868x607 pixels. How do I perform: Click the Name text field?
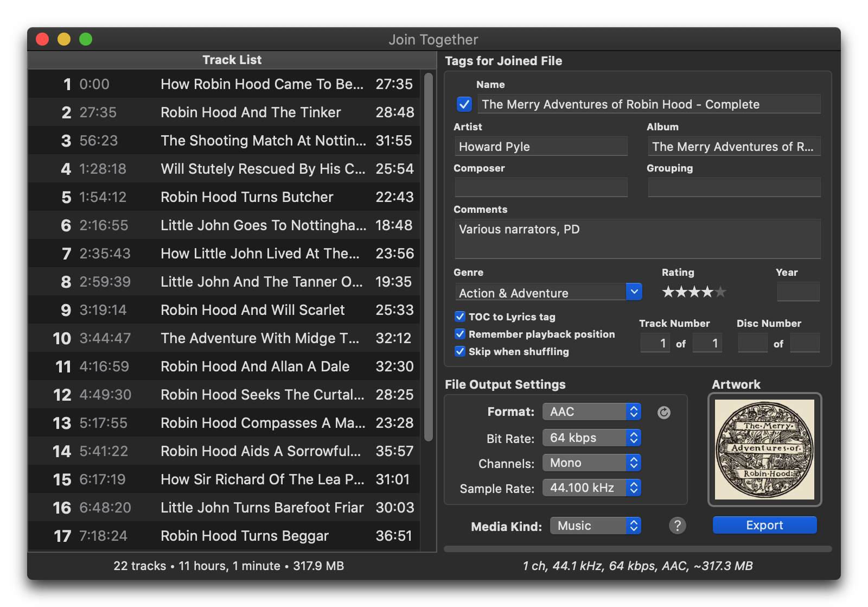click(x=649, y=104)
